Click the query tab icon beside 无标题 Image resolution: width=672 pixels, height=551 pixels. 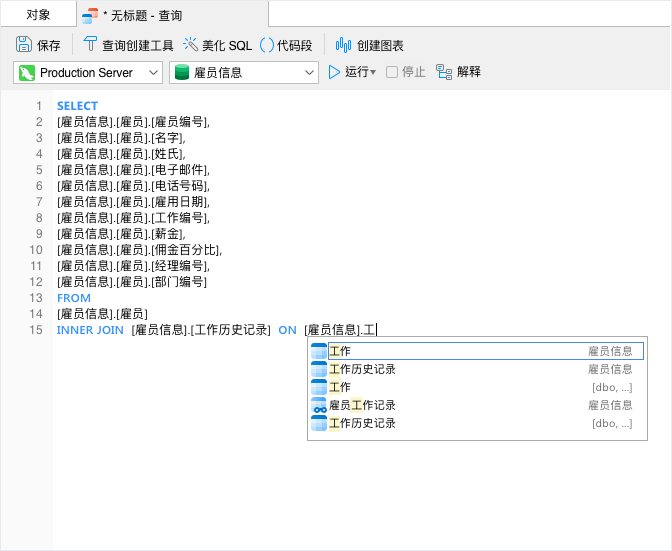click(90, 16)
